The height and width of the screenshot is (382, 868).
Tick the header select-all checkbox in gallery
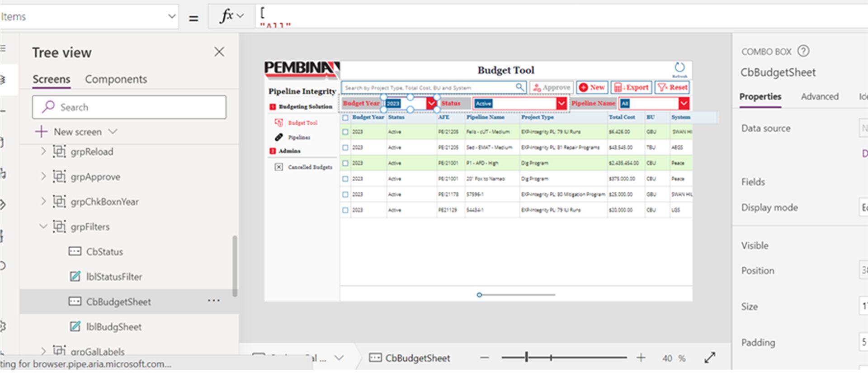coord(345,118)
